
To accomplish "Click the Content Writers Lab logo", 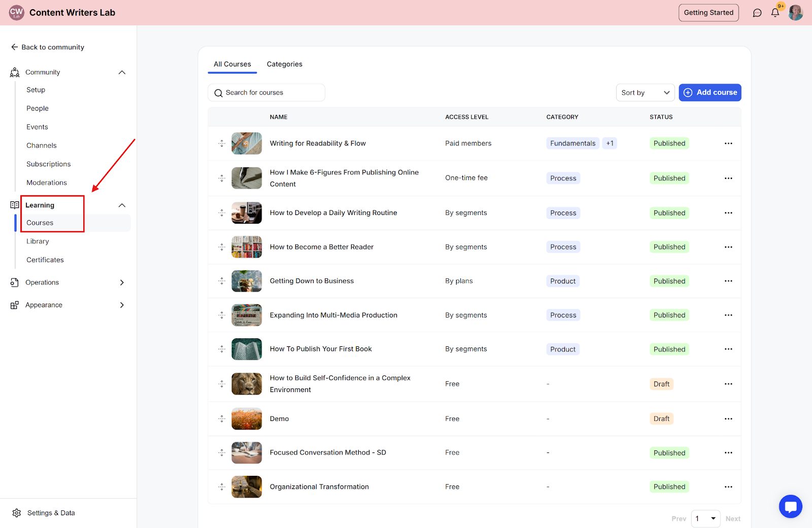I will pos(17,13).
